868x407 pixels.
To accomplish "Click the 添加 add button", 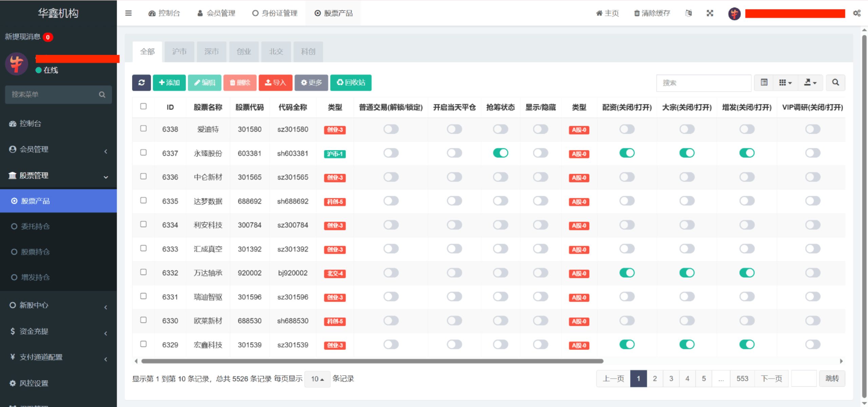I will [x=169, y=82].
